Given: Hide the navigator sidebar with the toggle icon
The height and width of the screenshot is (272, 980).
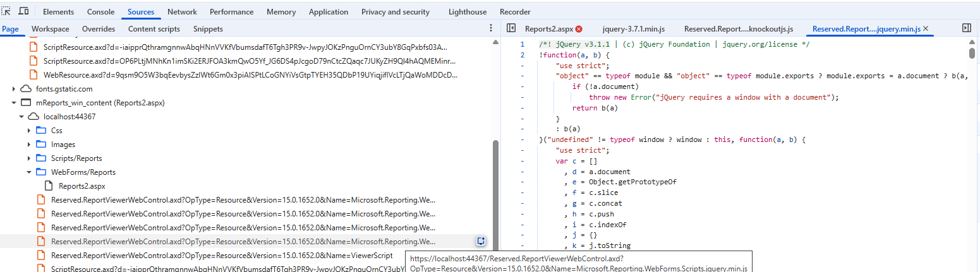Looking at the screenshot, I should (511, 28).
